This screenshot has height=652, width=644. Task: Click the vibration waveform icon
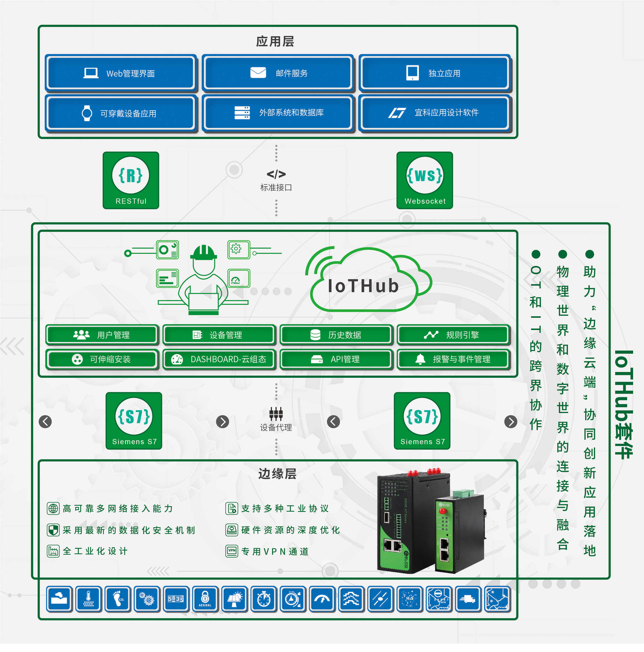(351, 599)
